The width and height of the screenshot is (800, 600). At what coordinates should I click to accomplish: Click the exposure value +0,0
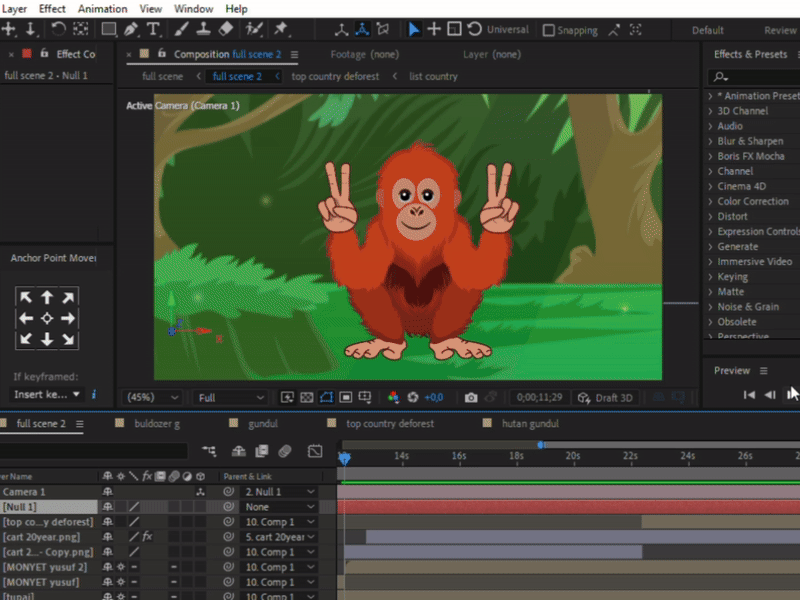pyautogui.click(x=434, y=397)
